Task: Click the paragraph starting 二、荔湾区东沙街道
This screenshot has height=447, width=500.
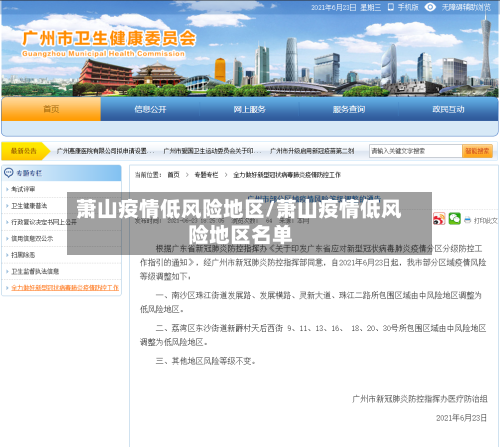Action: tap(313, 335)
